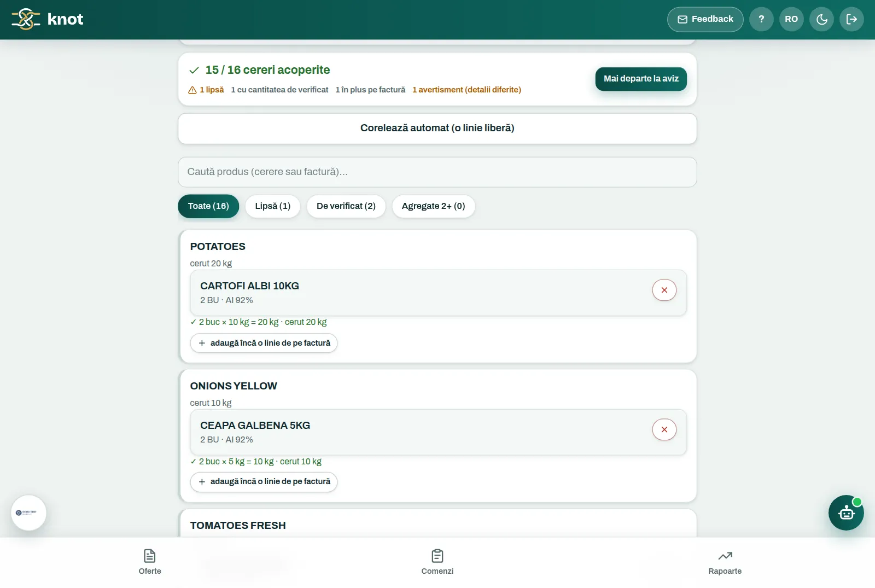Open the help question mark icon
This screenshot has width=875, height=588.
[761, 19]
